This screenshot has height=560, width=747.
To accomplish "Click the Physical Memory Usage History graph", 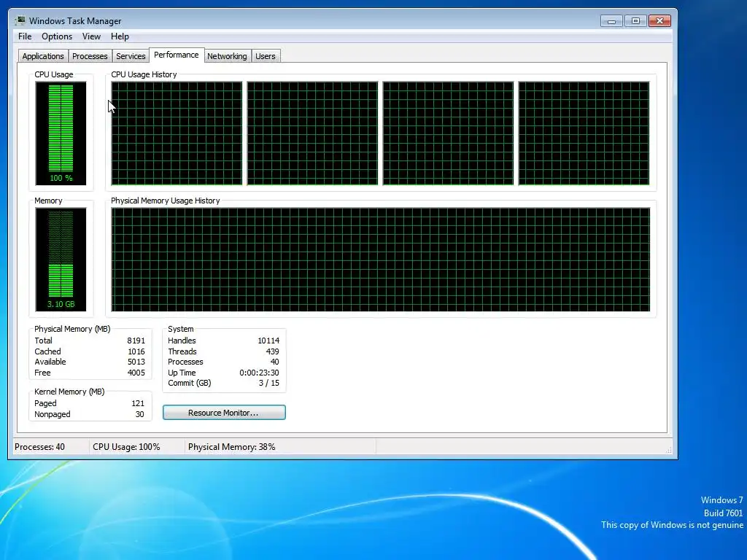I will 381,260.
